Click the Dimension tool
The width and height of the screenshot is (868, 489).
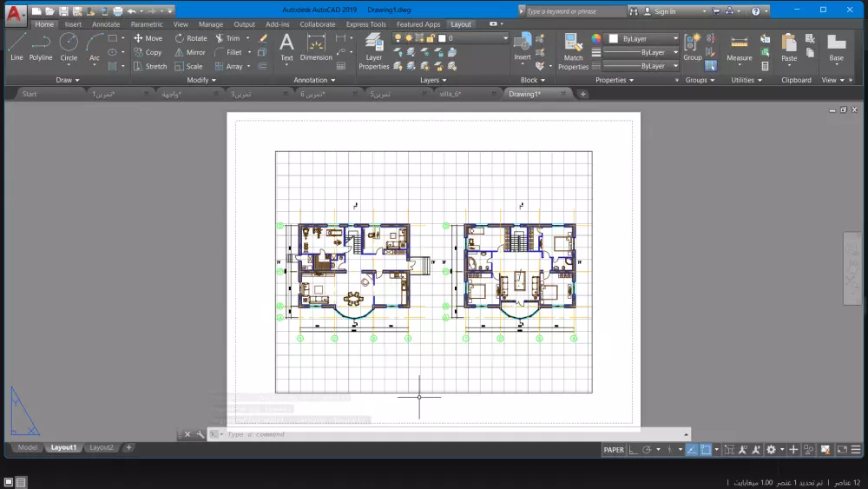coord(316,46)
